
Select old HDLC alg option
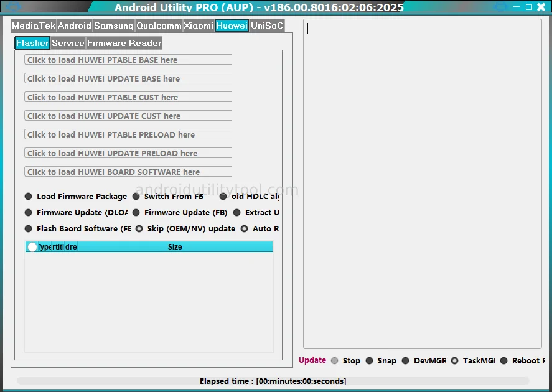coord(250,197)
